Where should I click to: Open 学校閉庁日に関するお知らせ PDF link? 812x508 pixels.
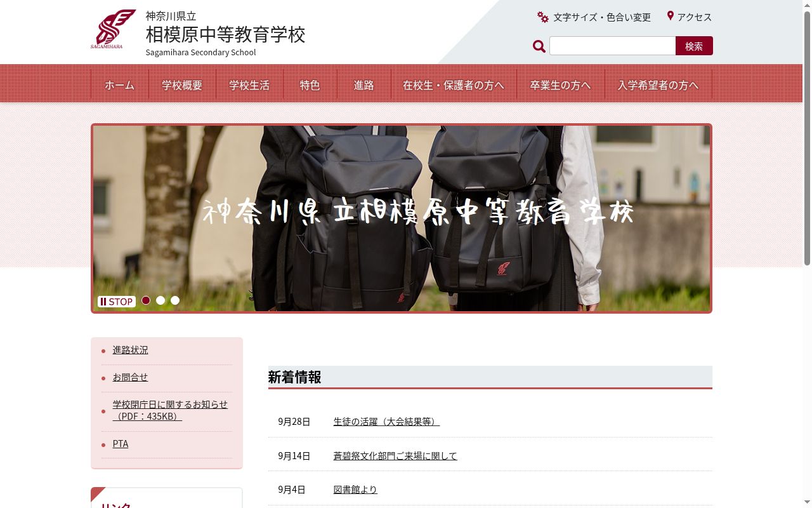coord(170,410)
